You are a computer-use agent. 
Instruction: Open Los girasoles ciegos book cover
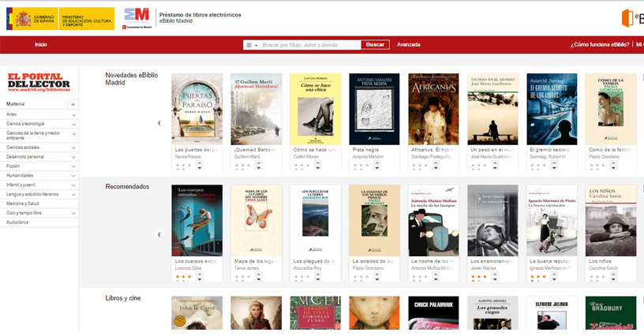pos(492,313)
